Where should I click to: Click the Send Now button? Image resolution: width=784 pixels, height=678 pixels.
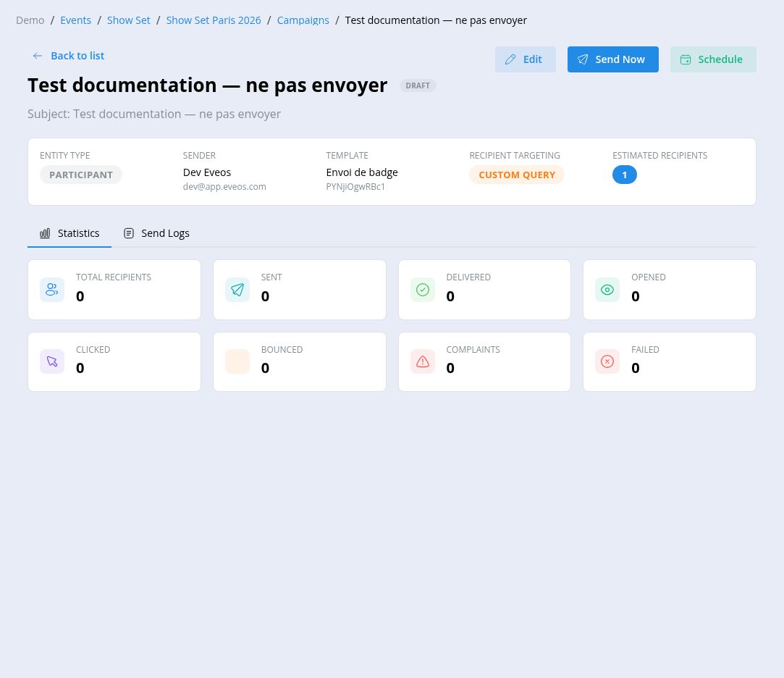pos(613,59)
